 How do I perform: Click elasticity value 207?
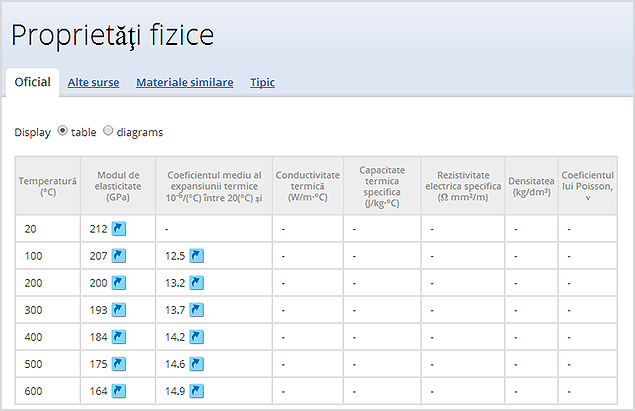point(98,256)
